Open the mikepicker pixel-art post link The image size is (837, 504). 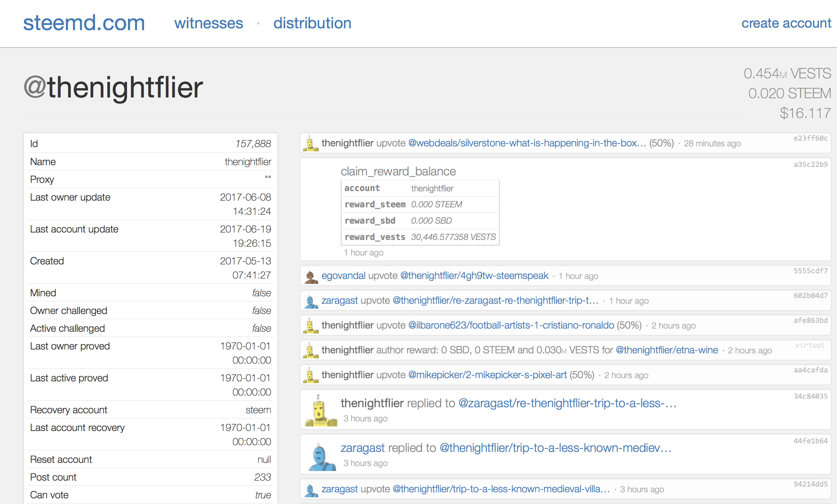pos(487,375)
